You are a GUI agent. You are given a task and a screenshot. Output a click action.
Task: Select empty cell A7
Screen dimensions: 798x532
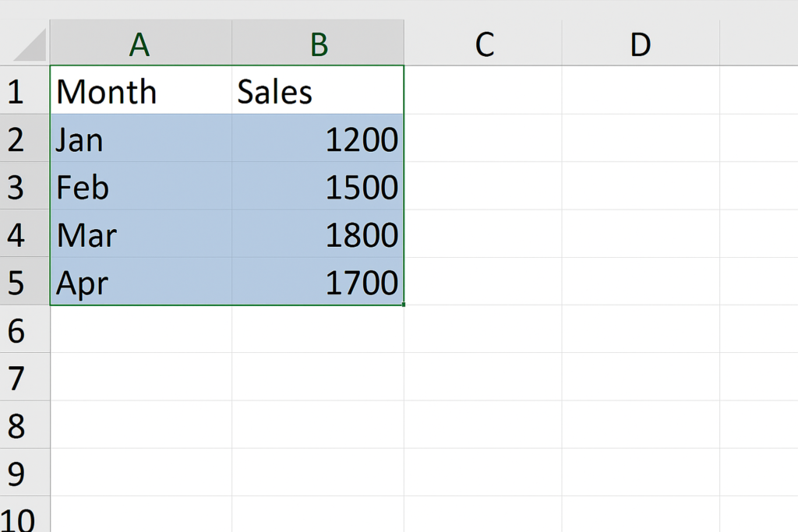141,377
